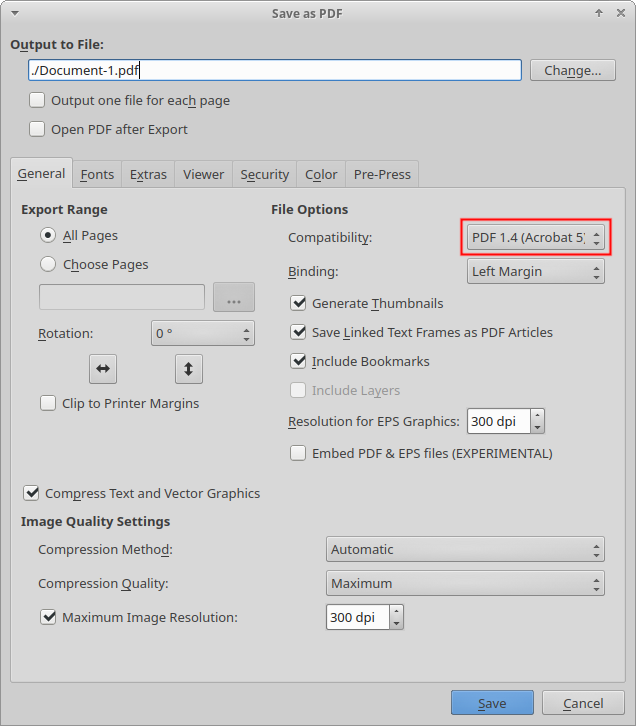The image size is (636, 726).
Task: Click the output file path text field
Action: coord(275,70)
